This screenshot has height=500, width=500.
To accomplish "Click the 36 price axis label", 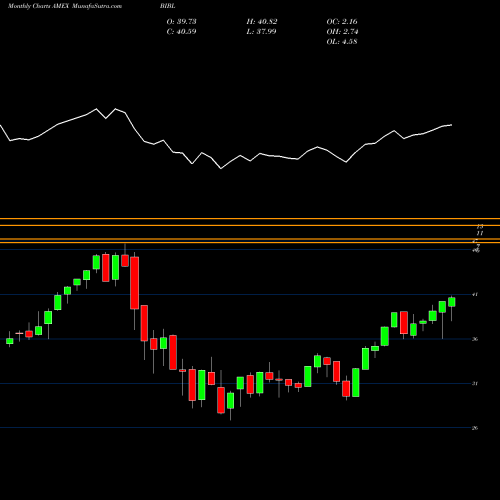I will [475, 339].
